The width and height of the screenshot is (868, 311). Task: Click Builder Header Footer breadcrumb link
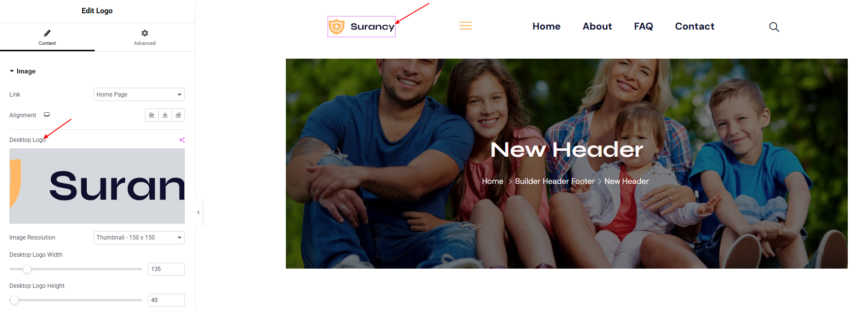point(555,181)
